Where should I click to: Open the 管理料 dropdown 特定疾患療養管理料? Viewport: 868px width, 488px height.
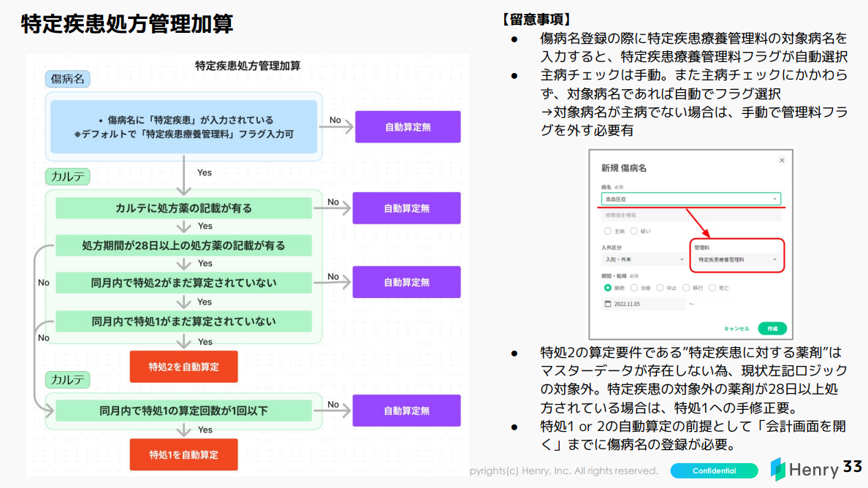point(736,259)
